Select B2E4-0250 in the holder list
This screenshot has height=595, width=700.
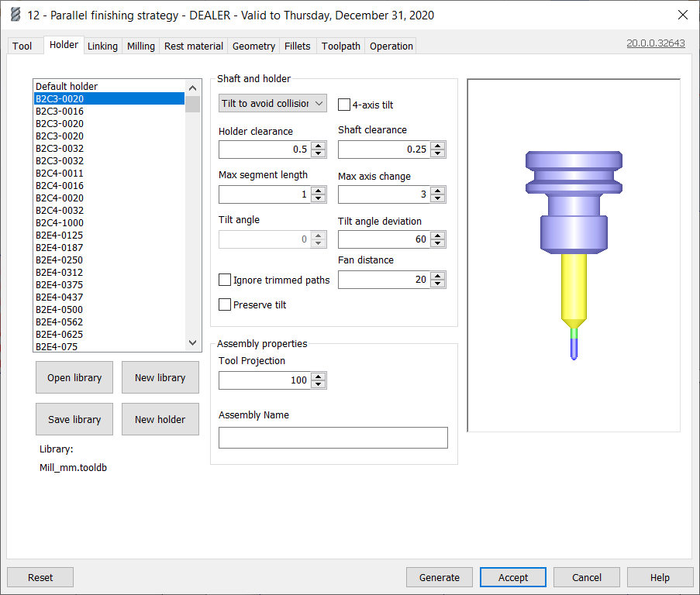coord(60,260)
